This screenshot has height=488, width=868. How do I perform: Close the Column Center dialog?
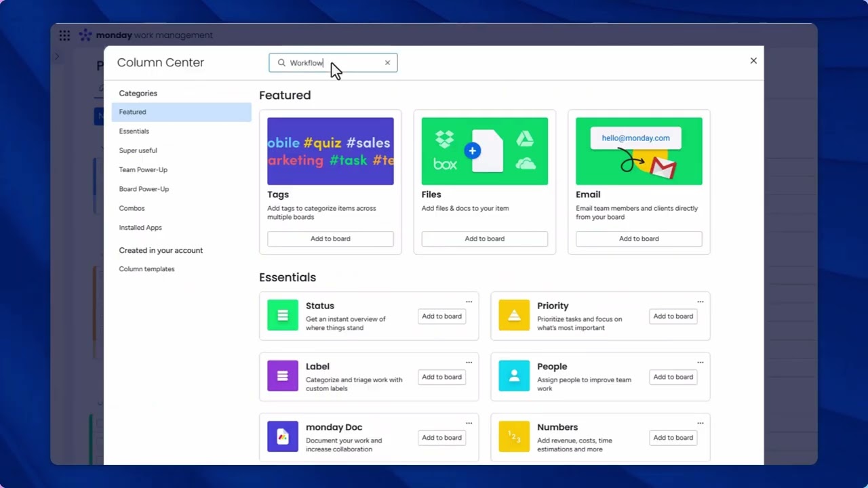coord(753,61)
